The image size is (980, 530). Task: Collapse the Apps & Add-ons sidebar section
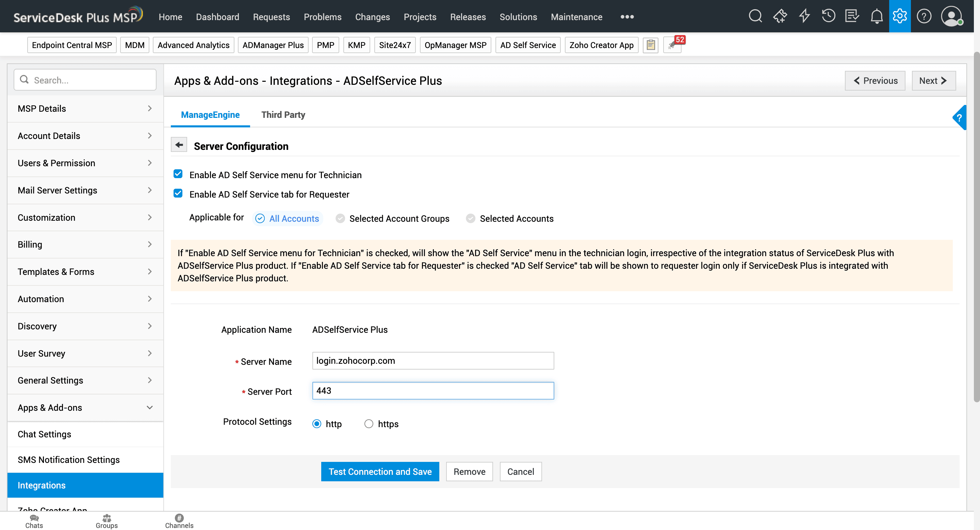pos(85,407)
